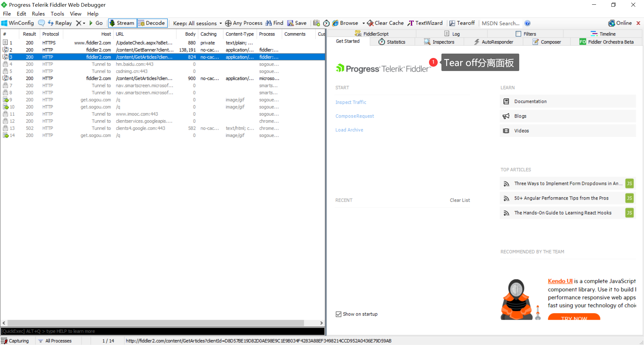Open Find sessions binoculars
The height and width of the screenshot is (345, 644).
tap(274, 23)
